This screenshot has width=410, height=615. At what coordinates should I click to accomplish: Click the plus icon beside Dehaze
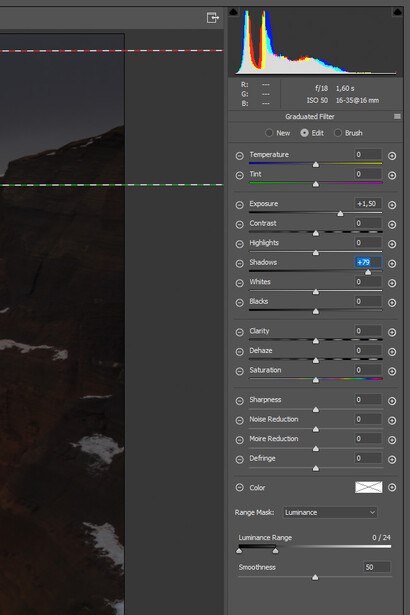392,352
